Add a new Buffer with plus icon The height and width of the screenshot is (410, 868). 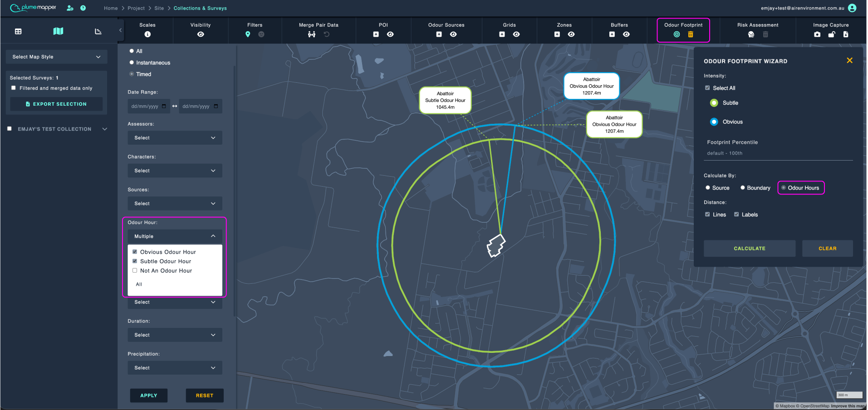tap(612, 34)
